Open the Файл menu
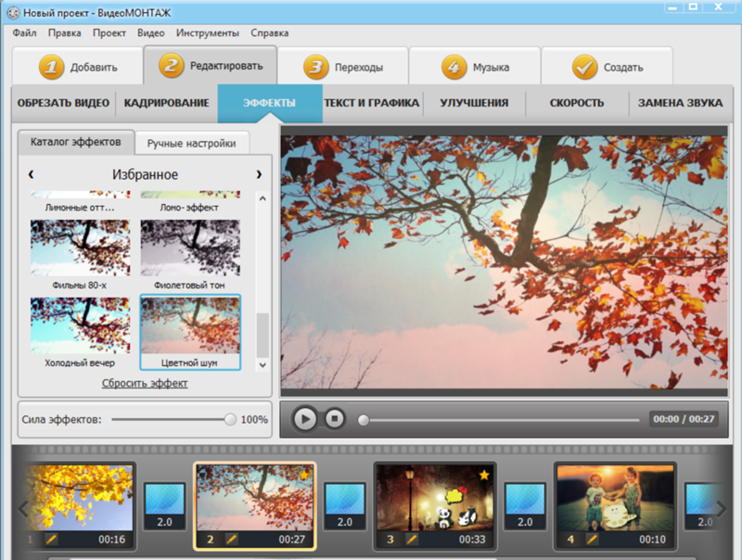 point(25,33)
